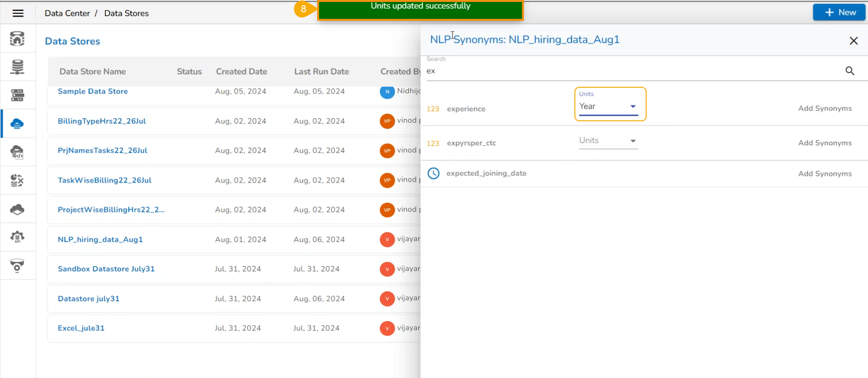868x378 pixels.
Task: Click the search magnifier in the synonyms panel
Action: pyautogui.click(x=850, y=71)
